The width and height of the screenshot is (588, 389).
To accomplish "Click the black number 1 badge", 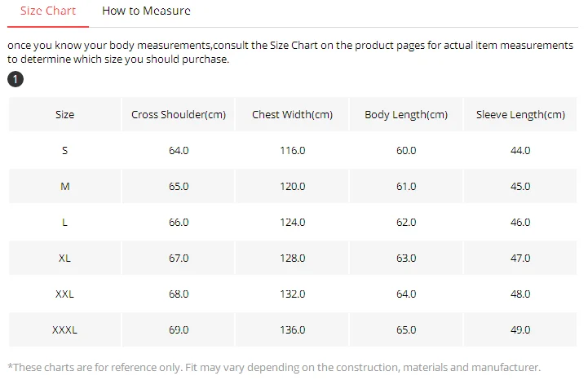I will click(15, 79).
